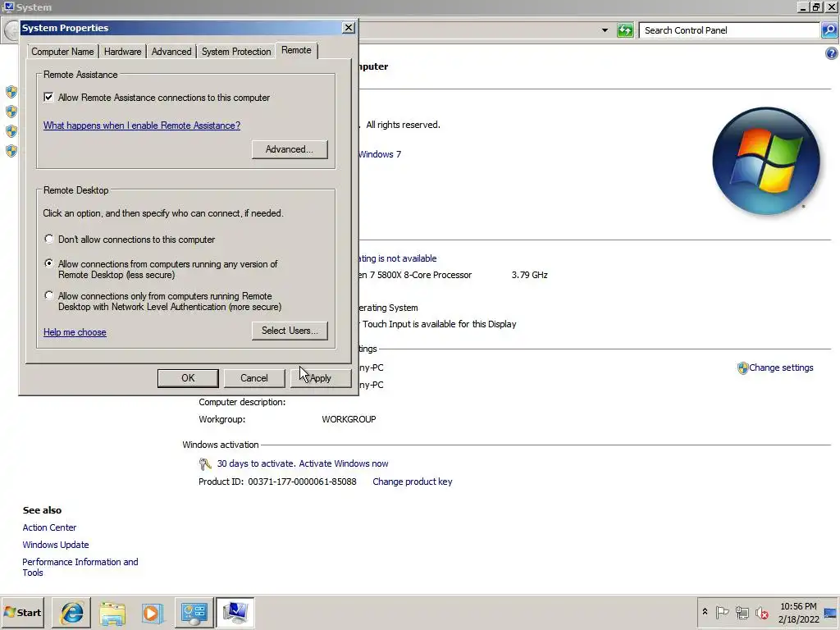Show hidden tray icons arrow
This screenshot has height=630, width=840.
[x=705, y=612]
